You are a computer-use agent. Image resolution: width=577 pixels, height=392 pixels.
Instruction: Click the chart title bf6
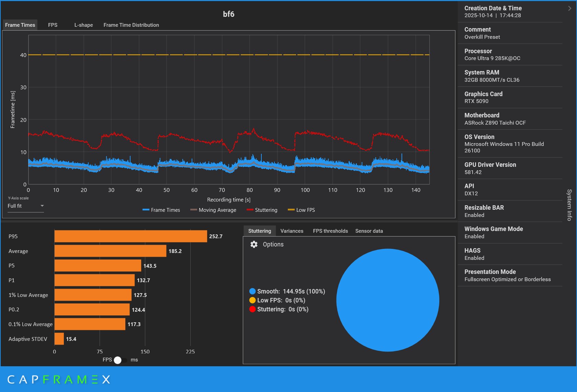pos(229,14)
